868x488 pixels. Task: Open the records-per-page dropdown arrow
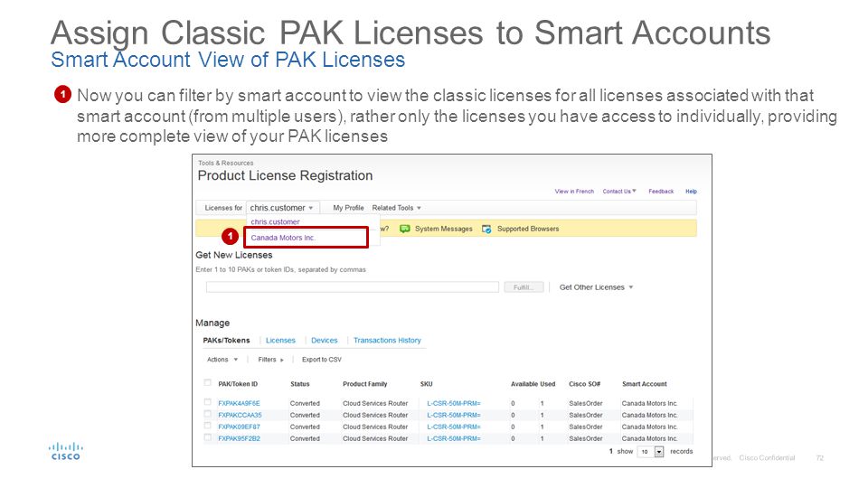click(659, 452)
